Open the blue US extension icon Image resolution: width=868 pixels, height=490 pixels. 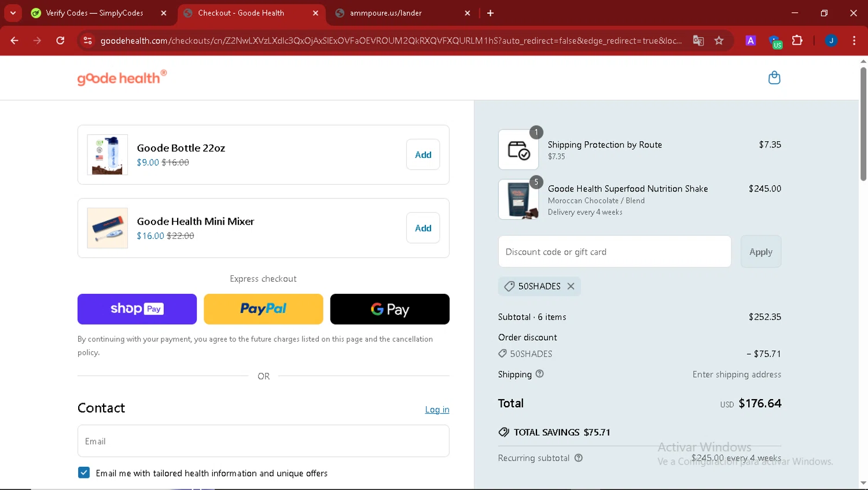click(x=775, y=42)
